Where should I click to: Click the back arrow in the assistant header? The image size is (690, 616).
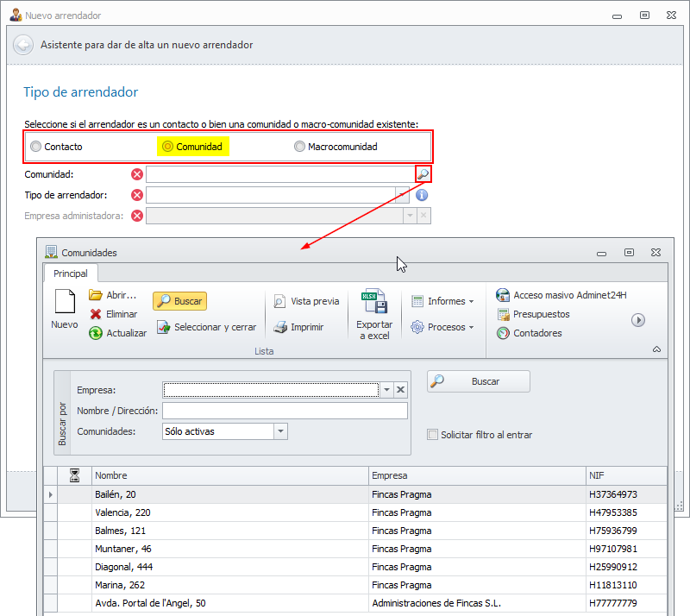point(23,45)
